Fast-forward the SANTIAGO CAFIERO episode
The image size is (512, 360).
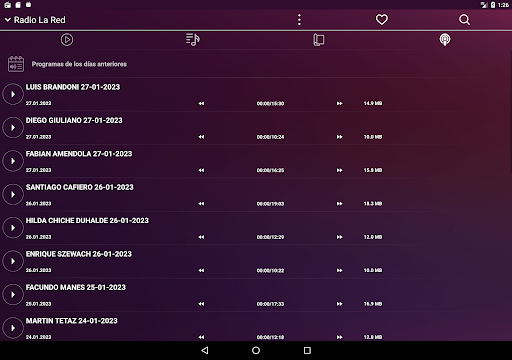[x=339, y=203]
